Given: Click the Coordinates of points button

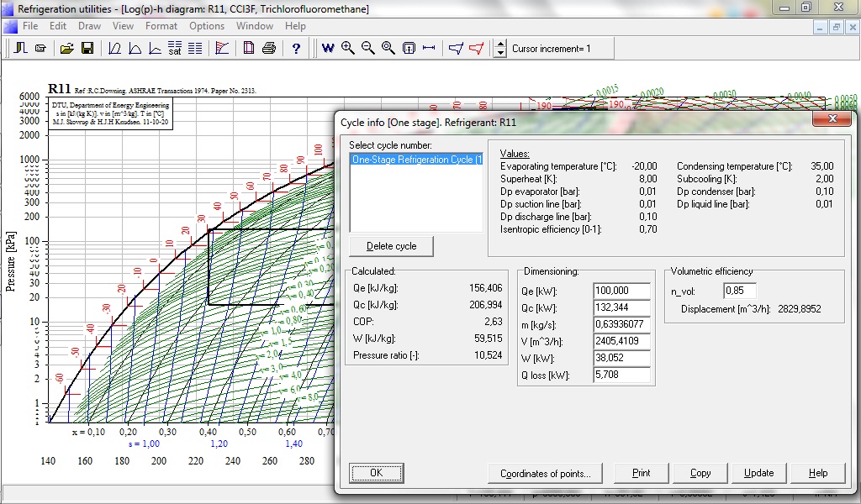Looking at the screenshot, I should pyautogui.click(x=545, y=473).
